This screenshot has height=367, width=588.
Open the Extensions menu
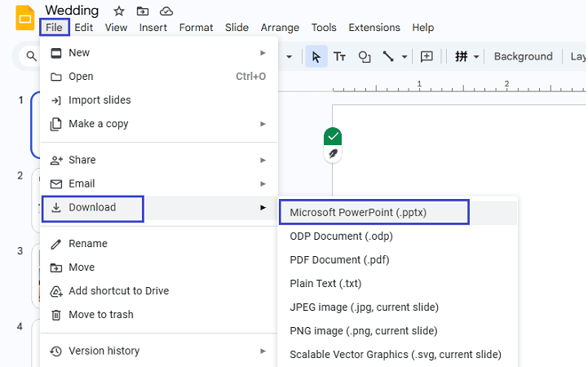(374, 28)
